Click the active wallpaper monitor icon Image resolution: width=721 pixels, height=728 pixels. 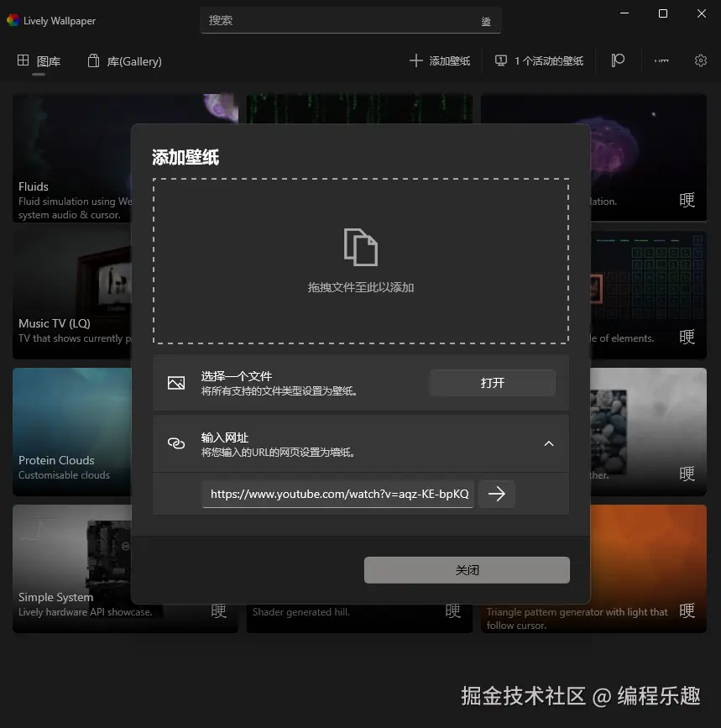tap(501, 60)
